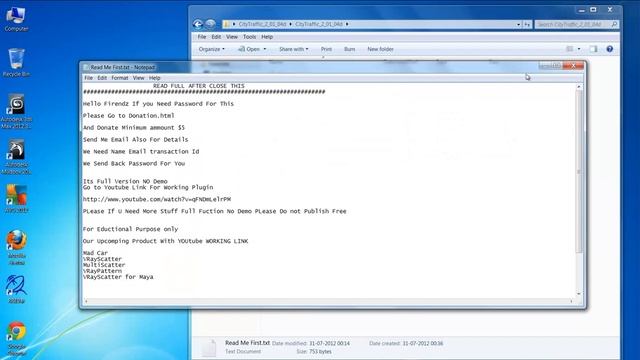Click the 'Mad Car' line in Notepad

click(95, 253)
